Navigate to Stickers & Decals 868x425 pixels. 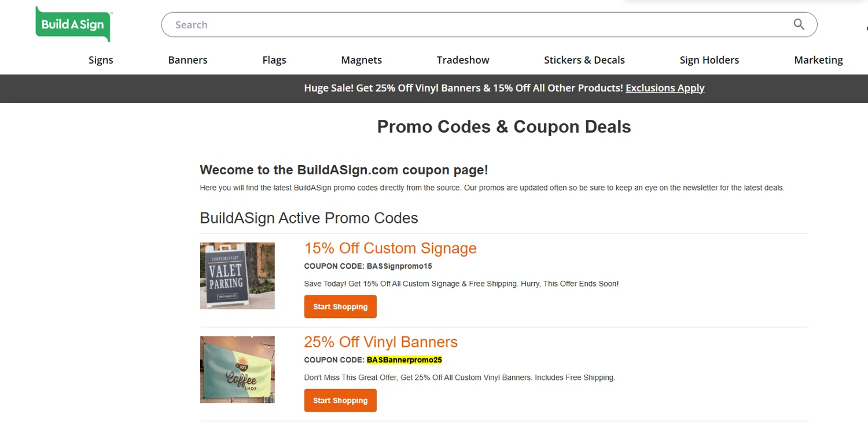584,60
